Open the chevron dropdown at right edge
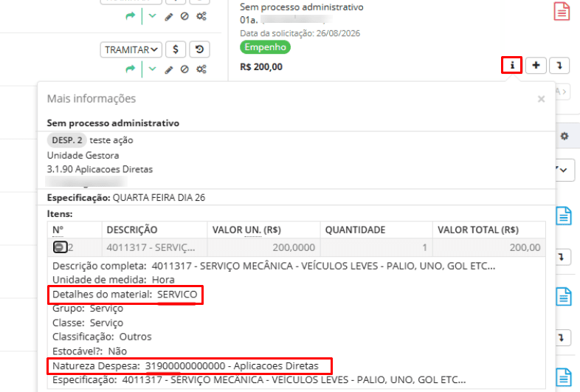The image size is (580, 392). click(x=565, y=170)
